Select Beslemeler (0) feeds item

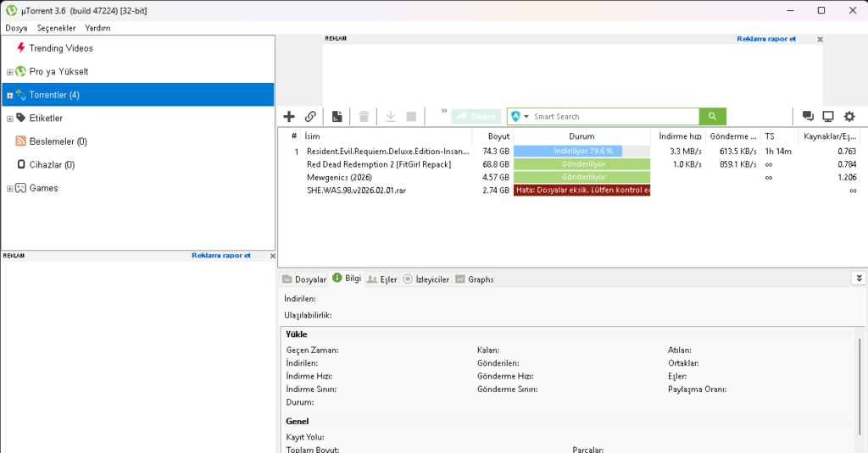(58, 141)
